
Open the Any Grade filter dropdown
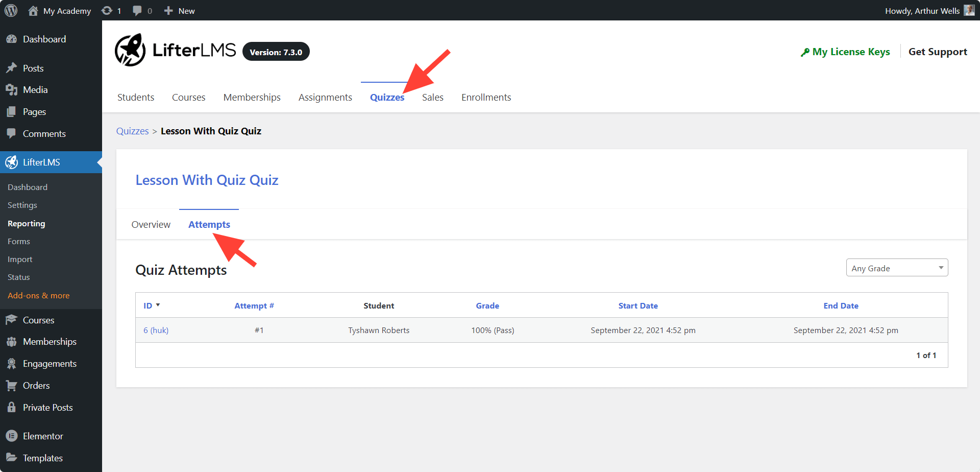pos(897,268)
